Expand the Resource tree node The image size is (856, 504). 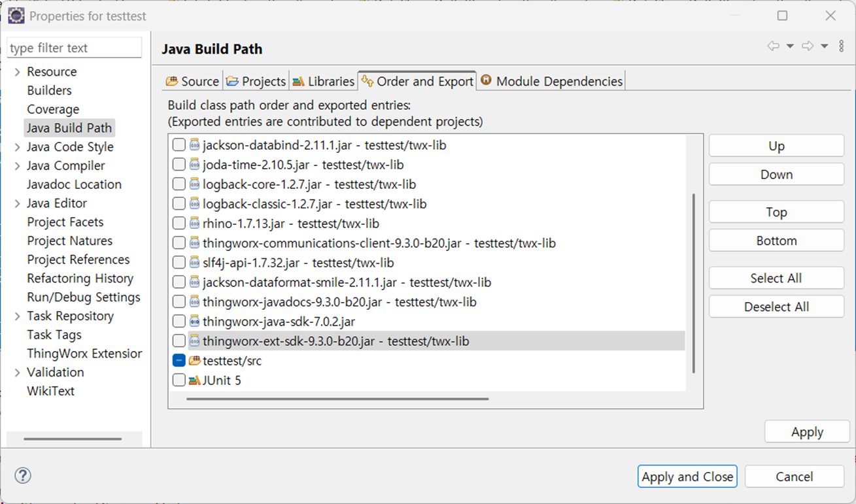pos(17,72)
